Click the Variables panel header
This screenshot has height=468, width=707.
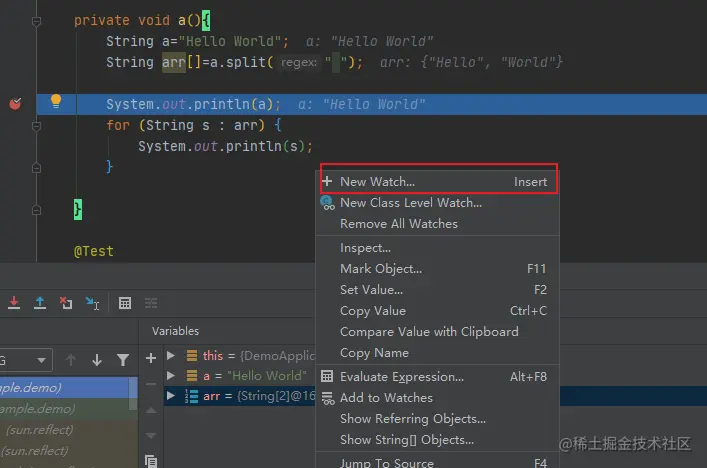(175, 331)
